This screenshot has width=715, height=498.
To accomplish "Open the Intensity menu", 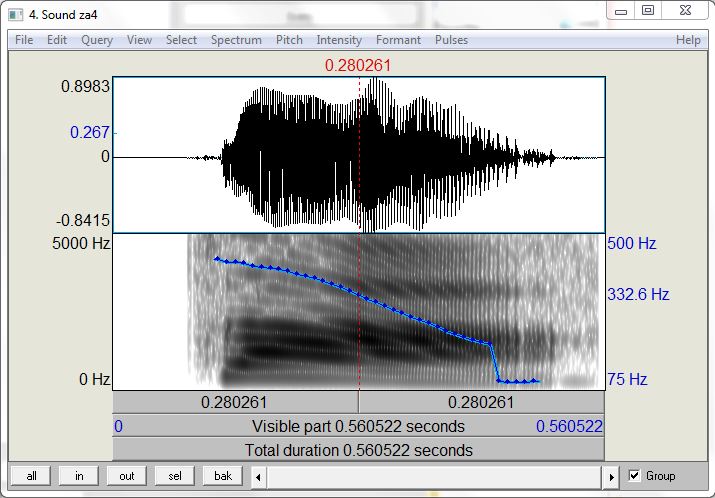I will 339,40.
